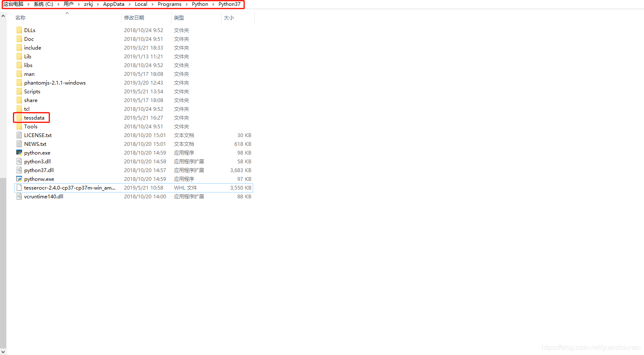
Task: Click the python37.dll file icon
Action: 19,170
